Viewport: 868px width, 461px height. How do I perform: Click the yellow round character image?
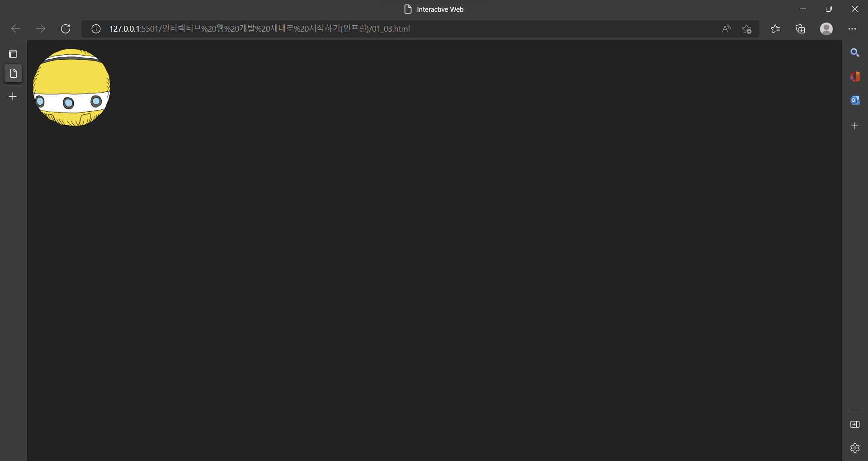71,87
